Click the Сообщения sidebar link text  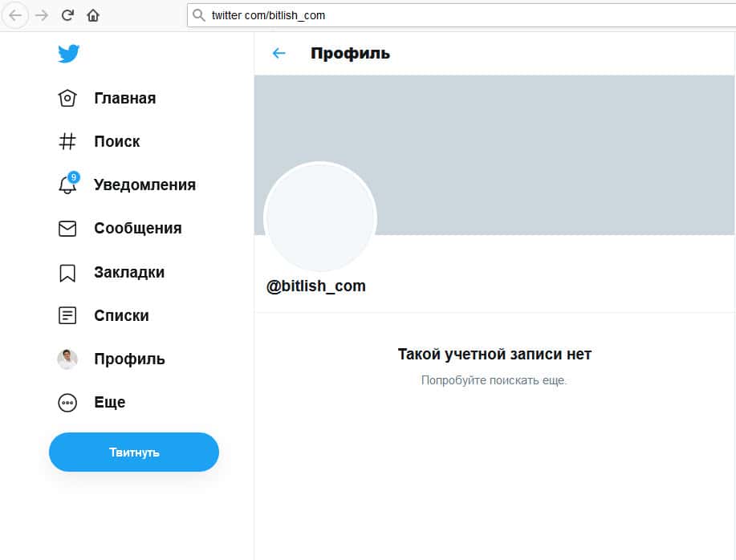point(138,229)
